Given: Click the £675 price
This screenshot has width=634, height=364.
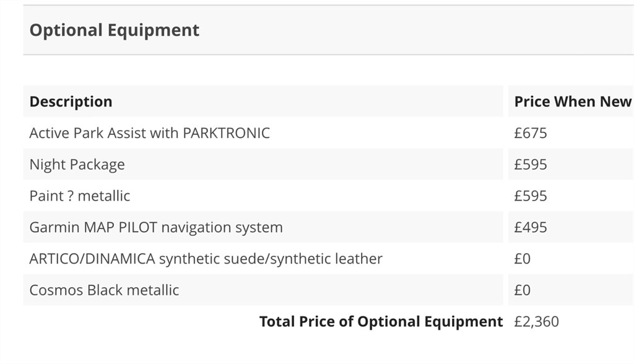Looking at the screenshot, I should (x=531, y=133).
